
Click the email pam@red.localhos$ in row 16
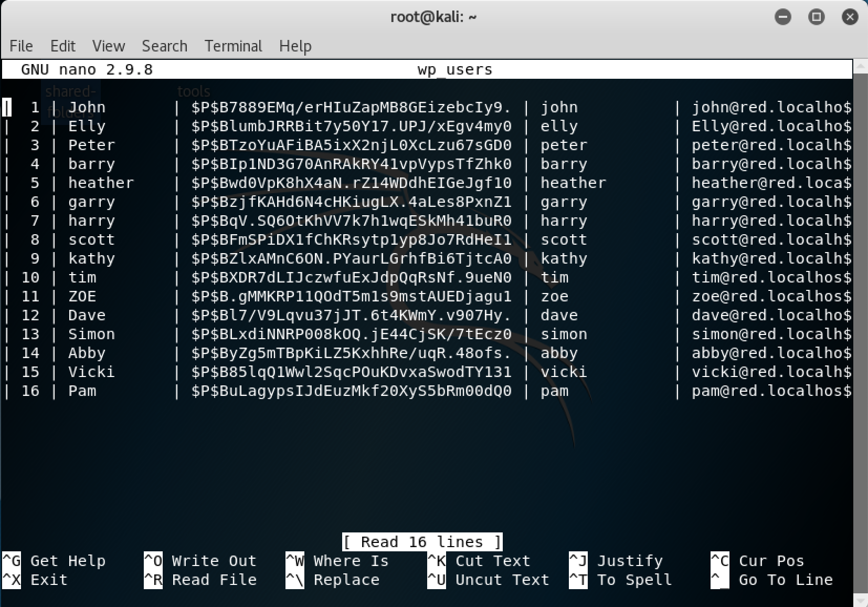[771, 391]
